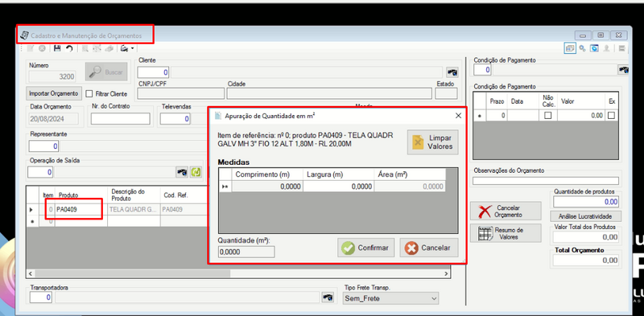Click the Condição de Pagamento code field
Screen dimensions: 644x316
pyautogui.click(x=482, y=70)
